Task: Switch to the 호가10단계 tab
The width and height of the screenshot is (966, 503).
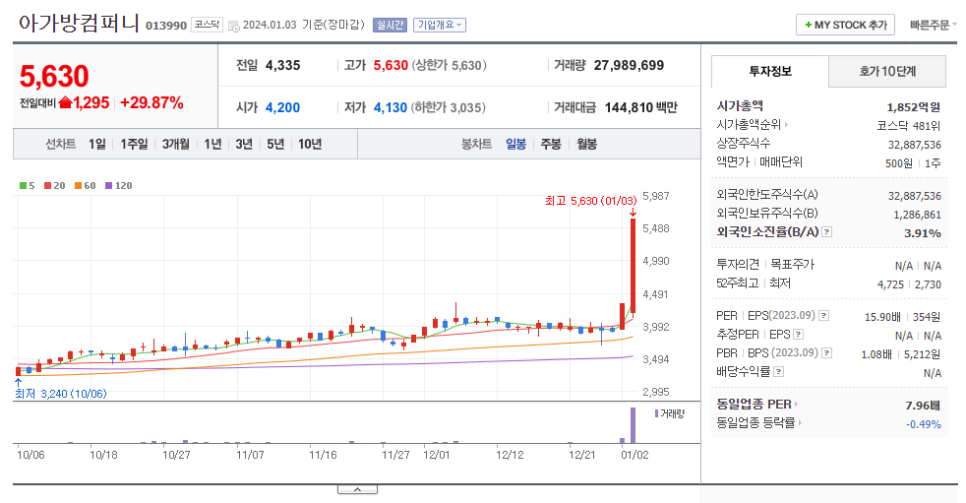Action: pos(887,72)
